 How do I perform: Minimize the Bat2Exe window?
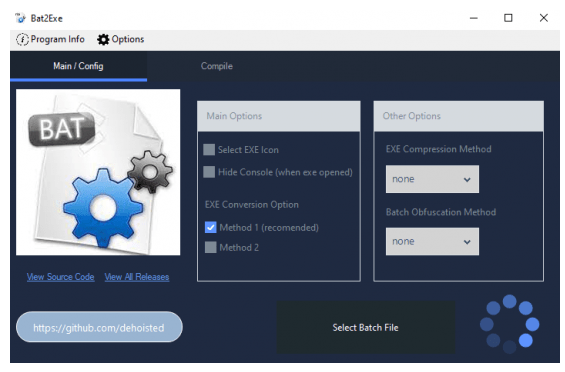pos(474,18)
